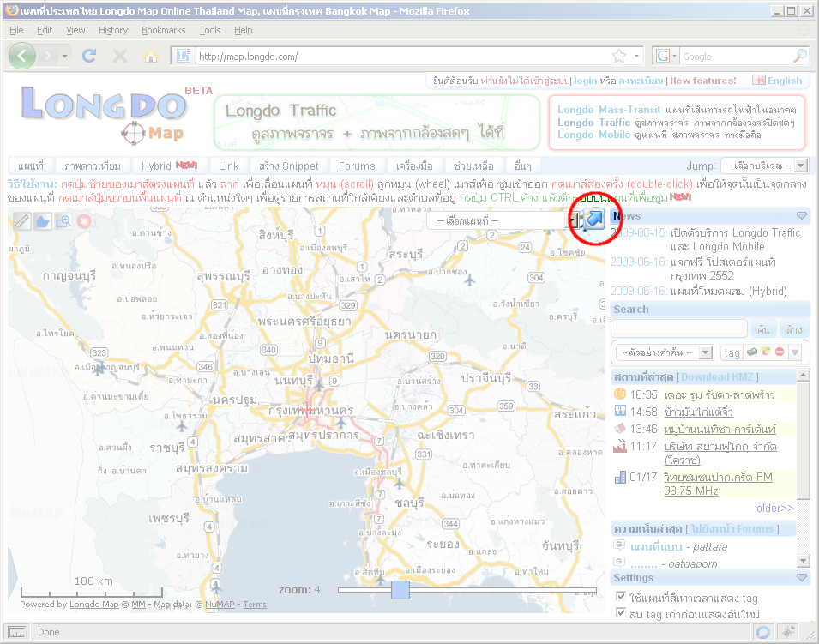The image size is (819, 644).
Task: Open the Download KMZ link
Action: coord(717,376)
